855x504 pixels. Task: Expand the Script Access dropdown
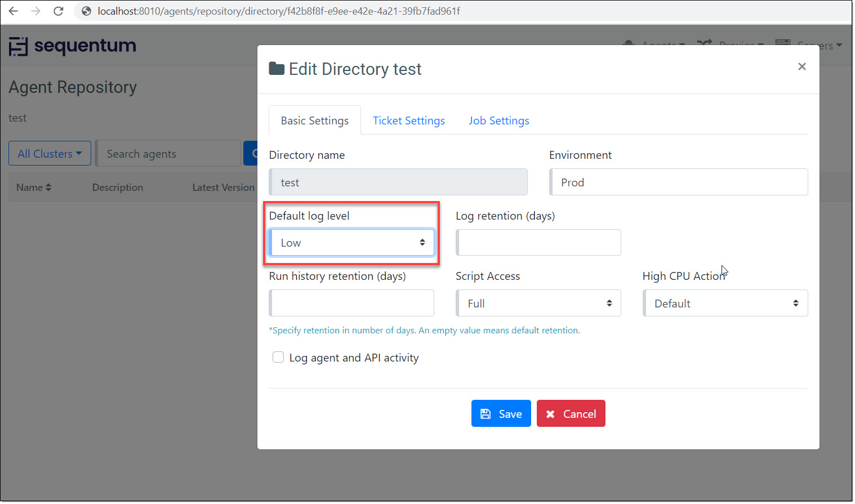click(x=538, y=304)
